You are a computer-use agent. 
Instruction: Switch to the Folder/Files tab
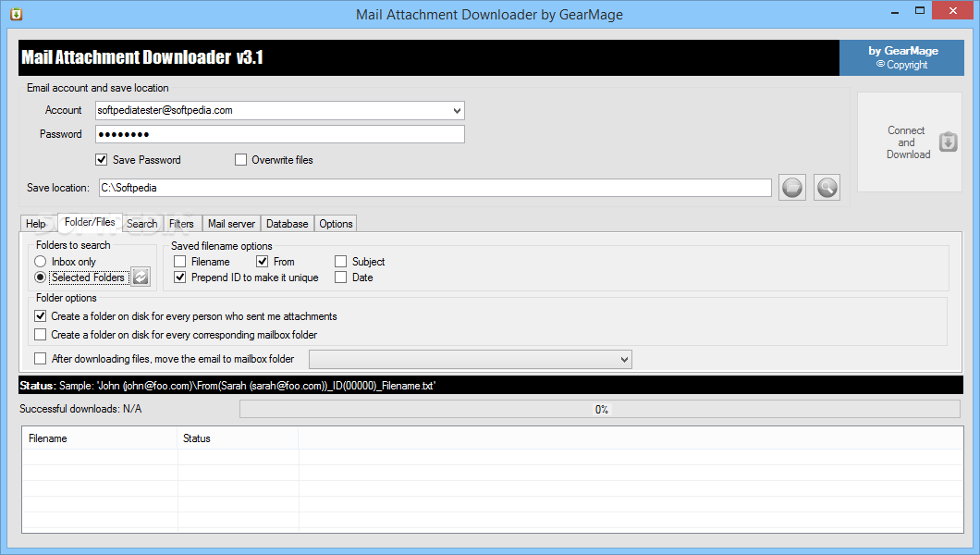(90, 222)
